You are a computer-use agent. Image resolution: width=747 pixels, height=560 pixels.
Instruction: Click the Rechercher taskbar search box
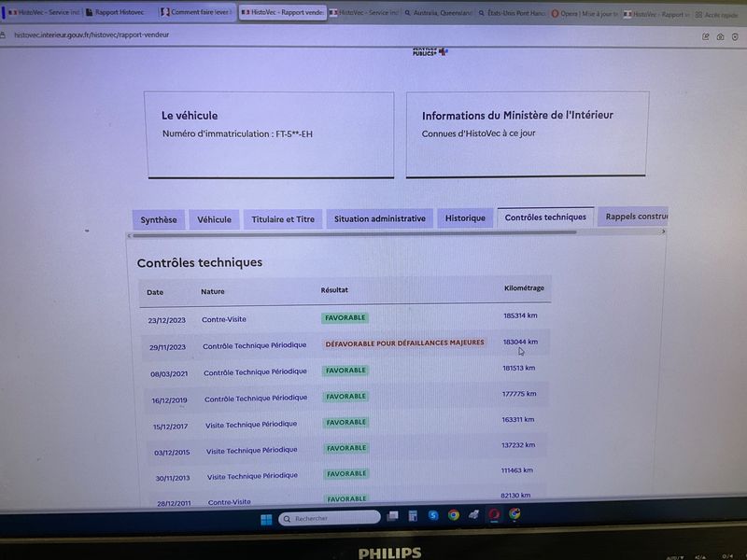[330, 518]
